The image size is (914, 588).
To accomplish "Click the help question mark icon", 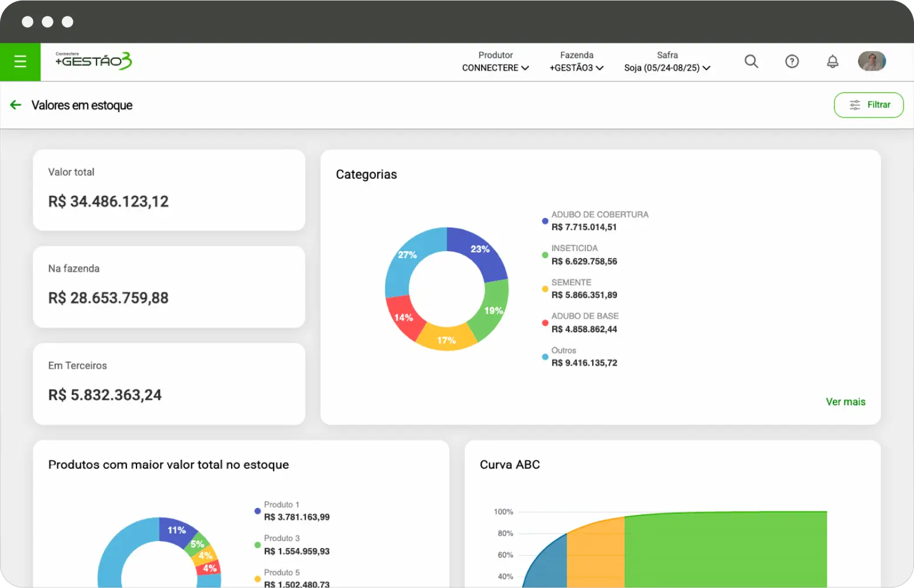I will (792, 61).
